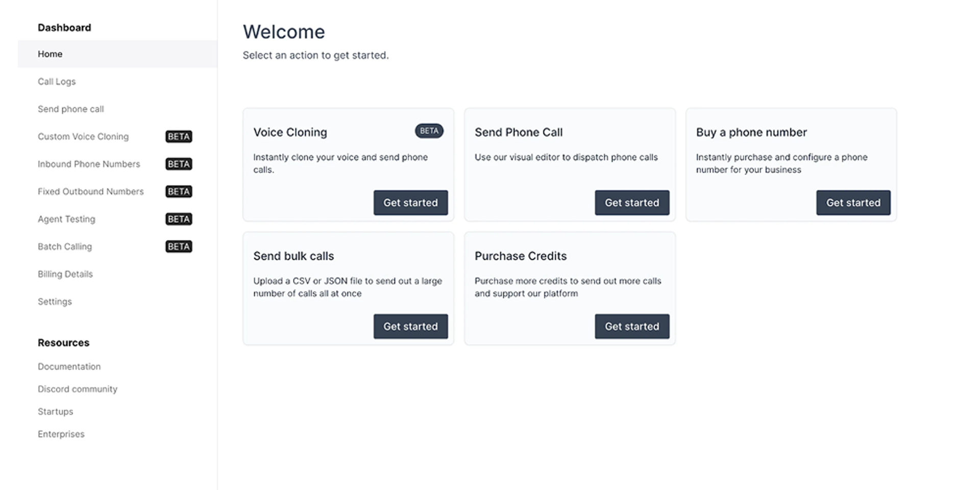Viewport: 980px width, 490px height.
Task: Open Call Logs in the sidebar
Action: click(x=57, y=82)
